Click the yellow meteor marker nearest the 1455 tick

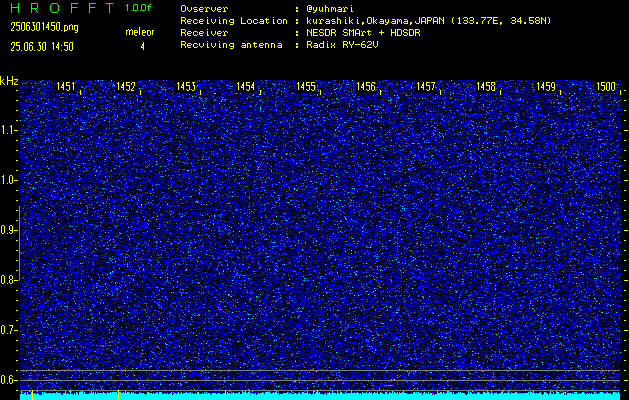(x=317, y=395)
